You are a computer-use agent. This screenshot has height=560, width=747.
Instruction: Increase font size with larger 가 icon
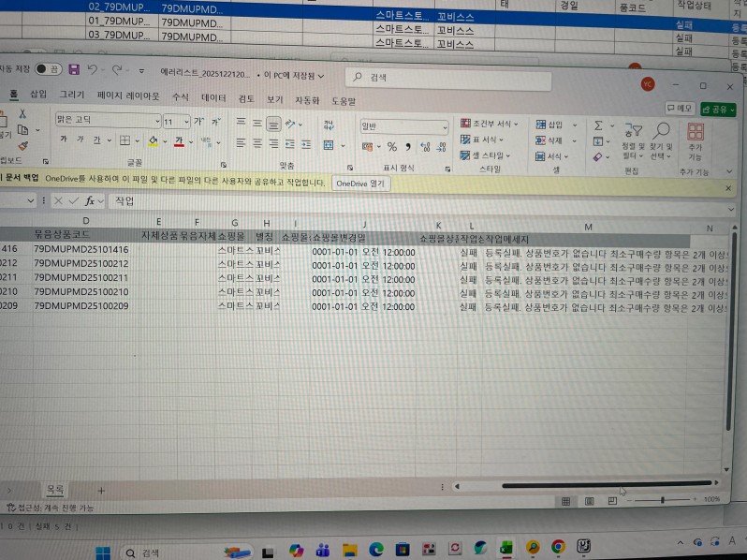coord(198,122)
